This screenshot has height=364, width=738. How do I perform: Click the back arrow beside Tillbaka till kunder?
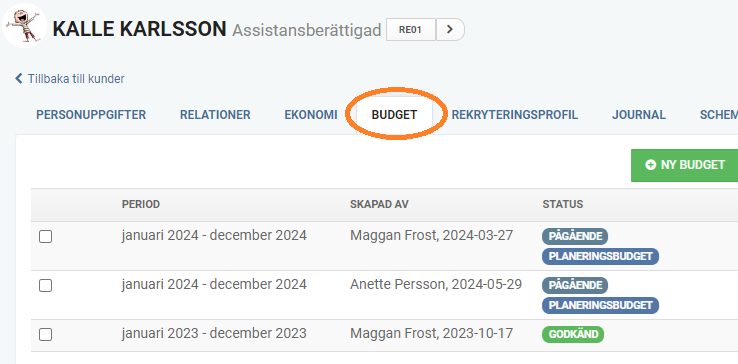pos(19,78)
